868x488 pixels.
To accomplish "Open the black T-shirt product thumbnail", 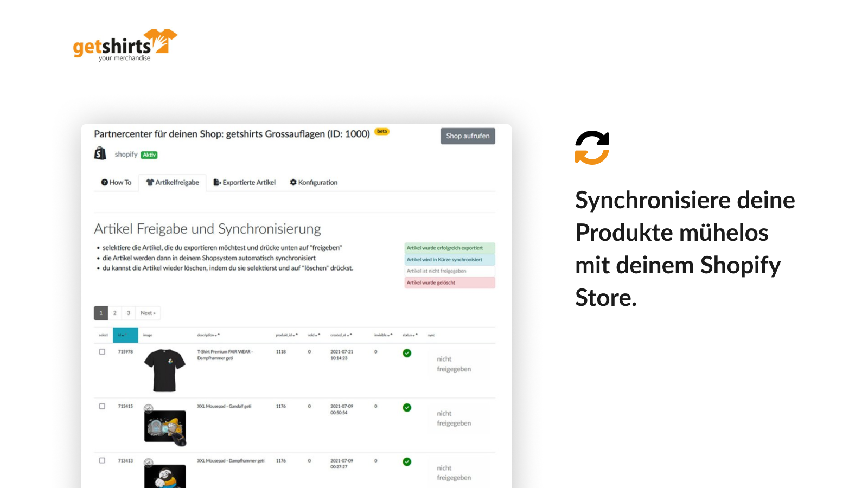I will point(165,370).
